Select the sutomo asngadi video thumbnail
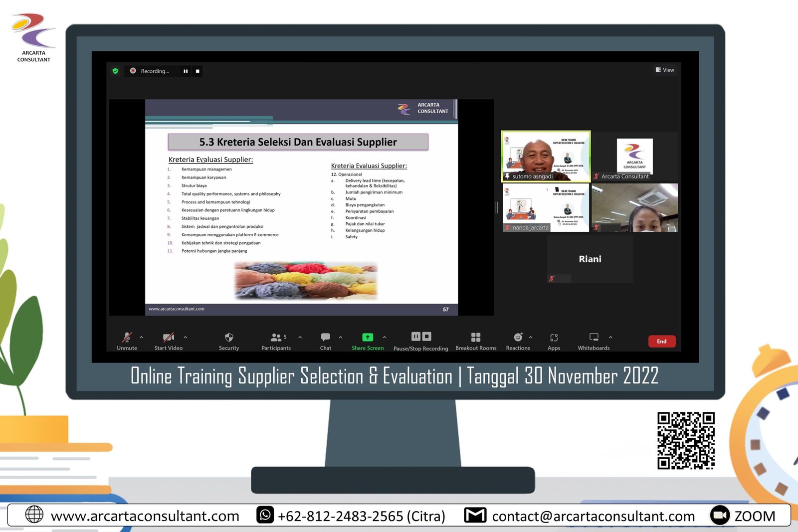The height and width of the screenshot is (532, 798). click(x=546, y=156)
